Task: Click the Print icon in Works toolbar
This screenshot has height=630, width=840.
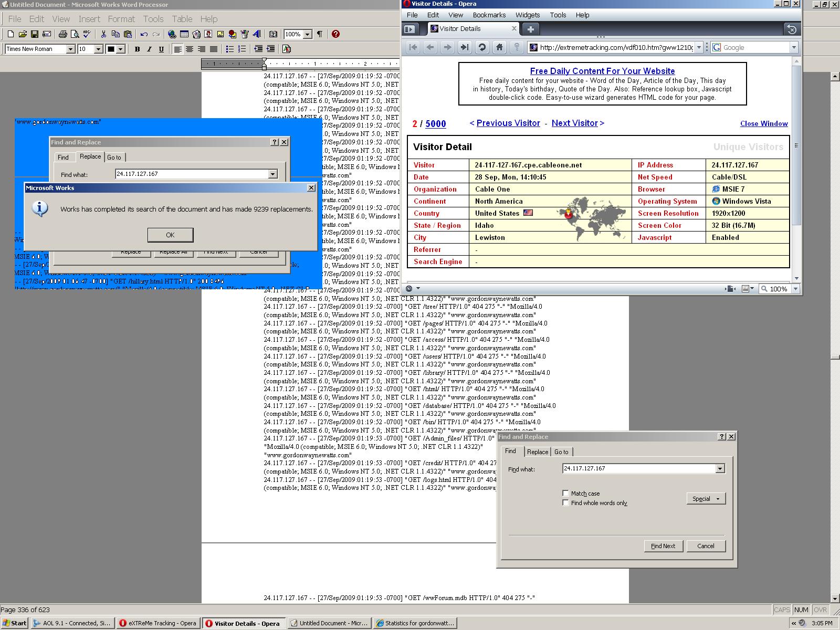Action: 62,34
